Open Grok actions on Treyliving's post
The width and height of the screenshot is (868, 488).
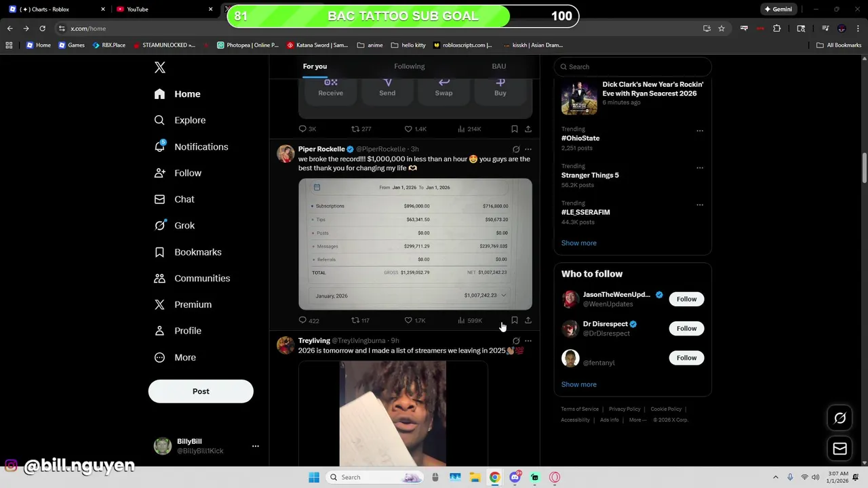pyautogui.click(x=516, y=341)
